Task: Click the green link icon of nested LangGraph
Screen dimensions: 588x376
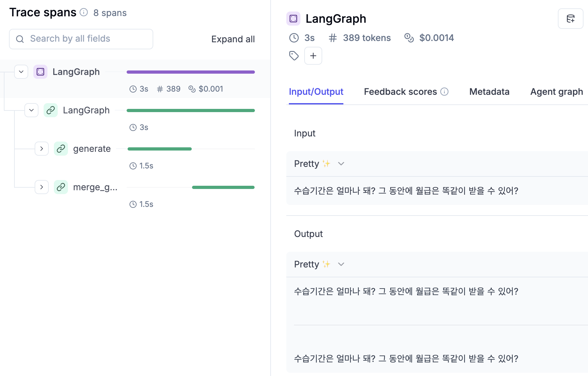Action: click(51, 110)
